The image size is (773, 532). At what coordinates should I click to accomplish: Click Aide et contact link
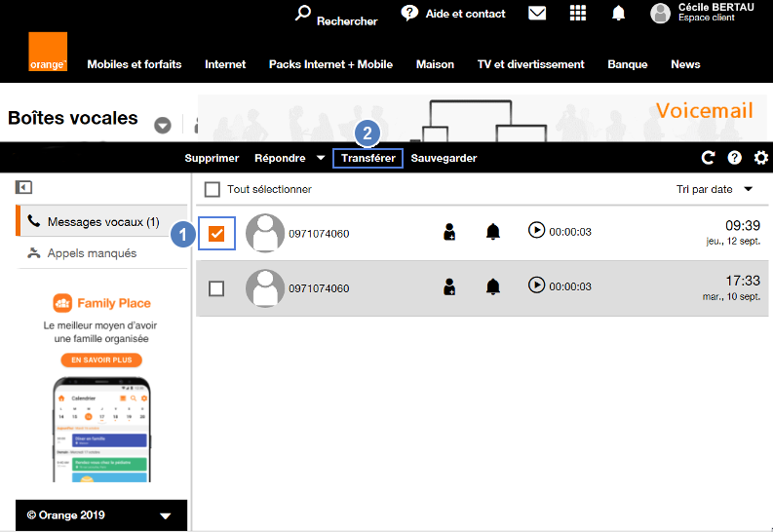point(465,14)
